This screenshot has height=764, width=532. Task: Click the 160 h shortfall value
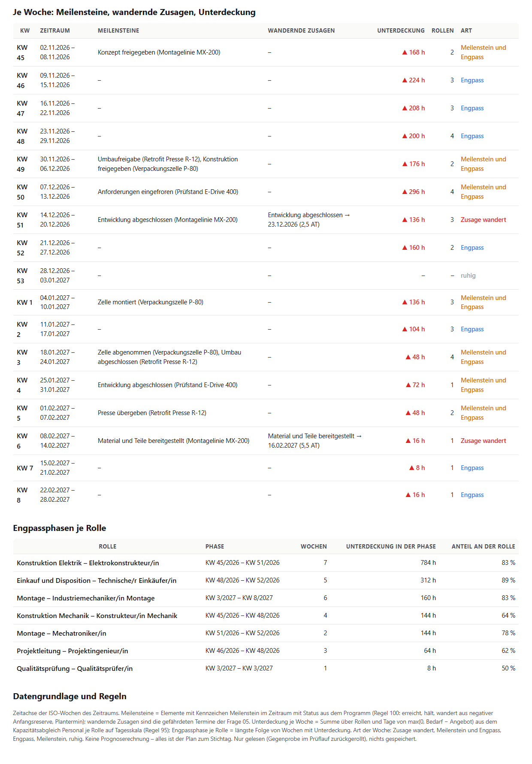pos(414,248)
